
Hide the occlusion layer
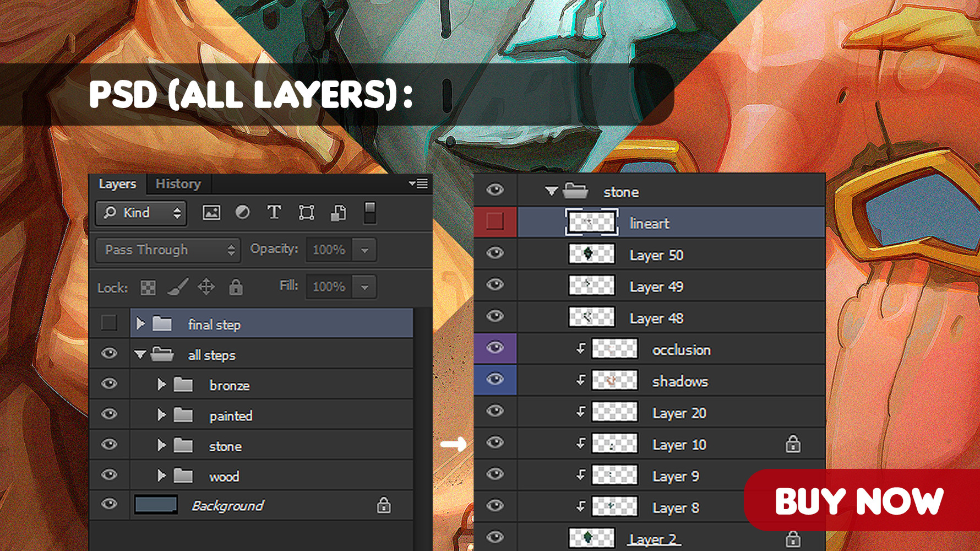[x=495, y=348]
